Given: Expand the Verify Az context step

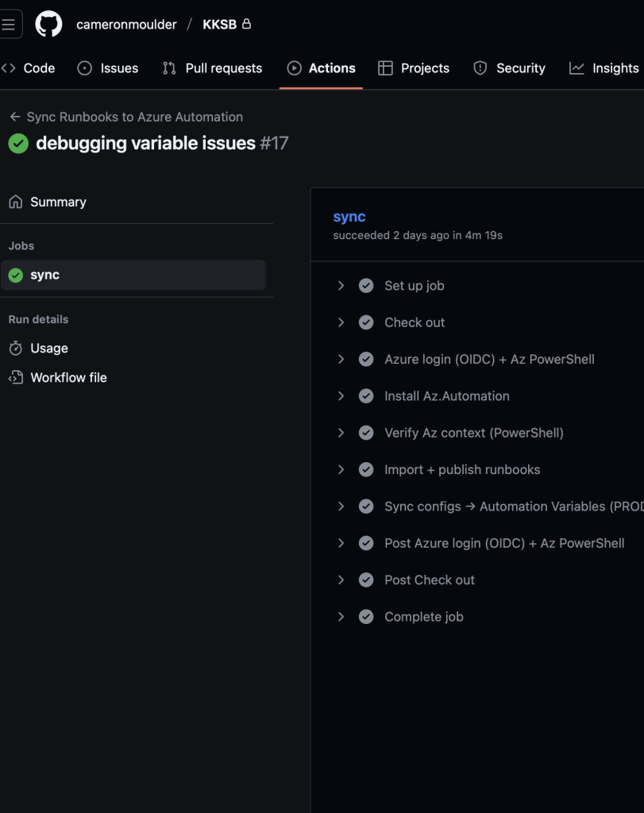Looking at the screenshot, I should [341, 433].
